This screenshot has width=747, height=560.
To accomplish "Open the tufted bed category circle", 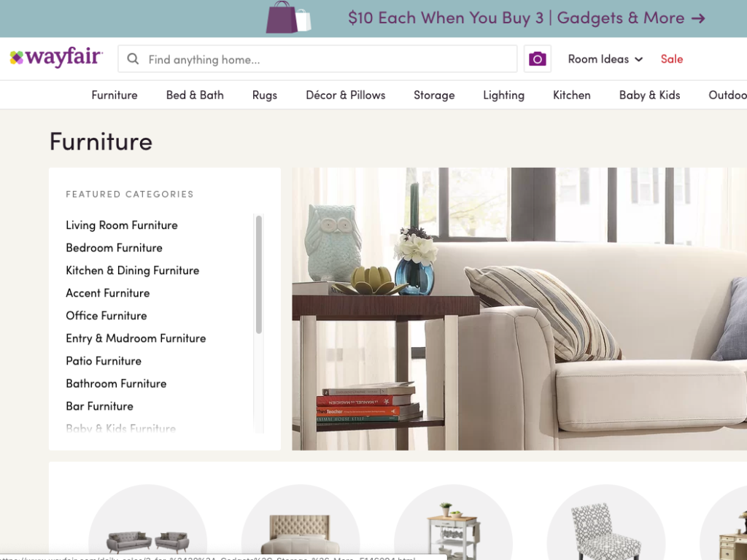I will (300, 522).
